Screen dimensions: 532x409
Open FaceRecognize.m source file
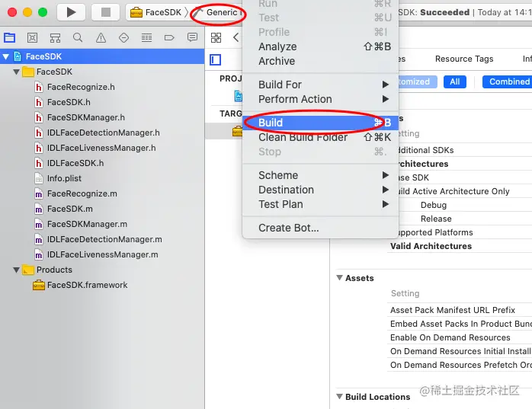coord(82,193)
